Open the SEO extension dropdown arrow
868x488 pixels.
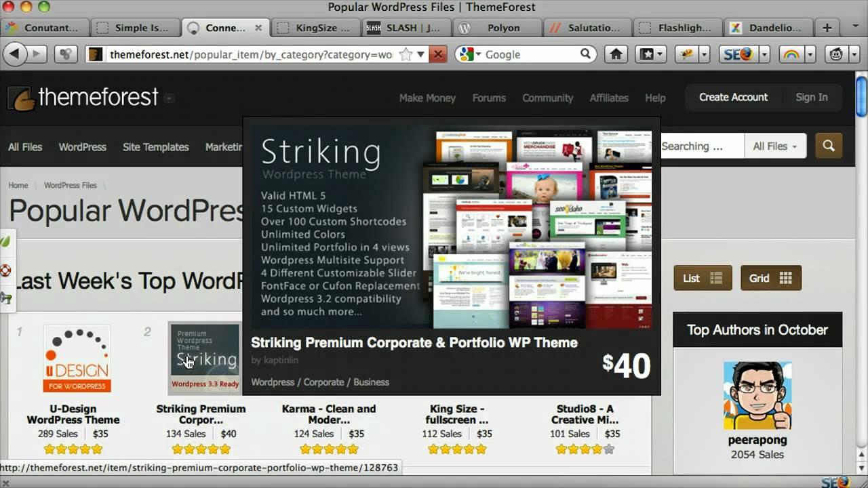pos(764,54)
